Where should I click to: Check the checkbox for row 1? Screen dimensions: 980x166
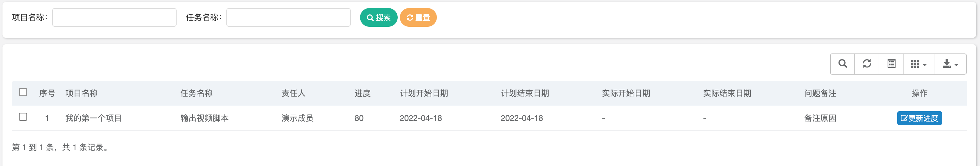(23, 117)
